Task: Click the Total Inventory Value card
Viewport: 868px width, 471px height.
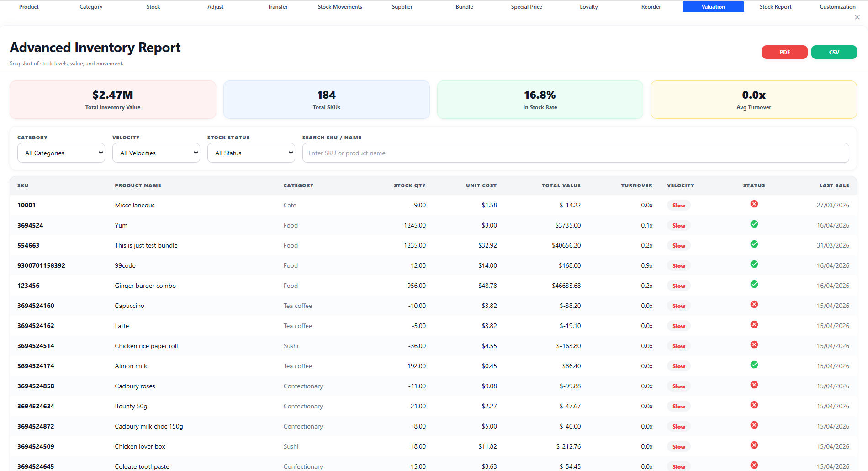Action: 113,100
